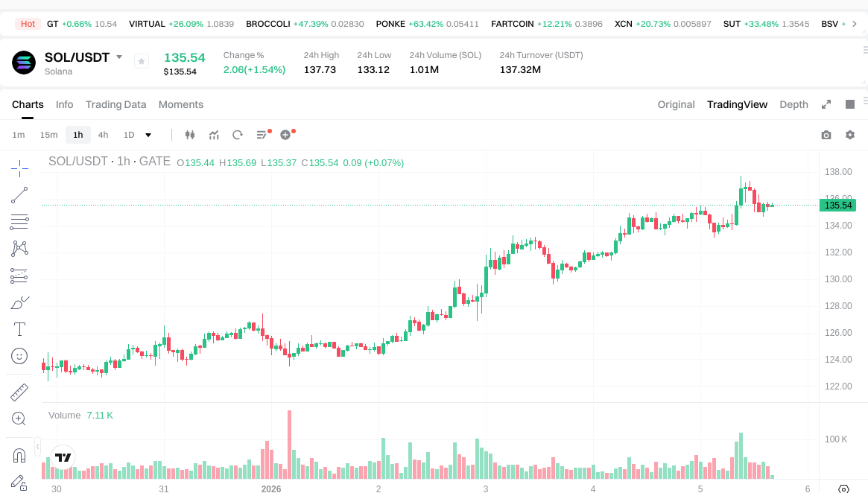Collapse the drawing toolbar side arrow

[38, 447]
